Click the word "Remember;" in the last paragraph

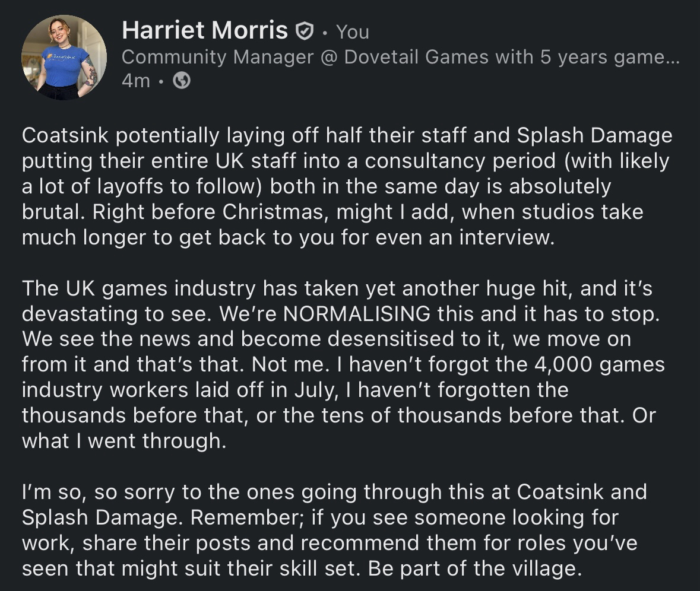pyautogui.click(x=247, y=517)
